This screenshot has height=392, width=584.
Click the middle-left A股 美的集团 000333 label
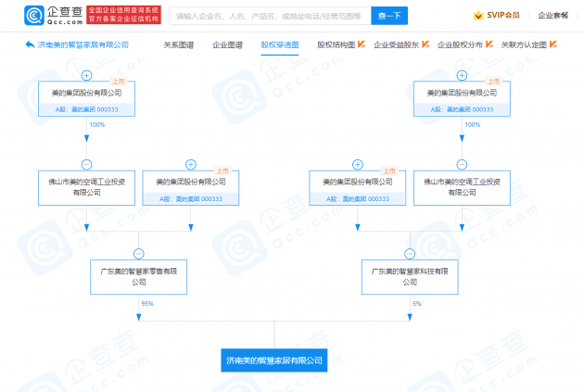[x=191, y=199]
